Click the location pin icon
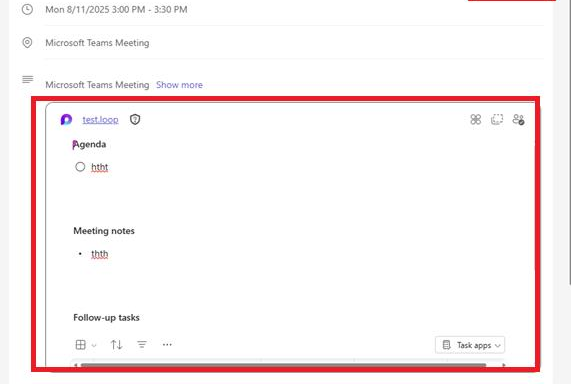 click(27, 43)
